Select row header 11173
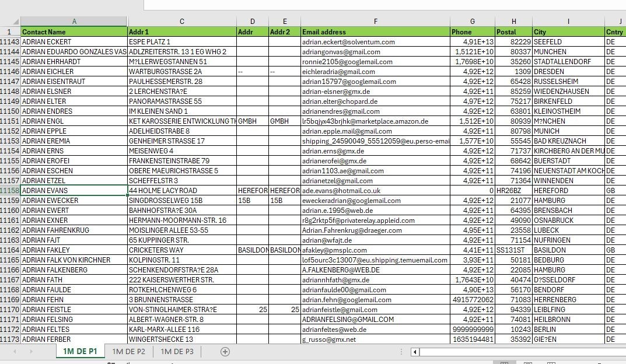The image size is (626, 364). point(10,339)
